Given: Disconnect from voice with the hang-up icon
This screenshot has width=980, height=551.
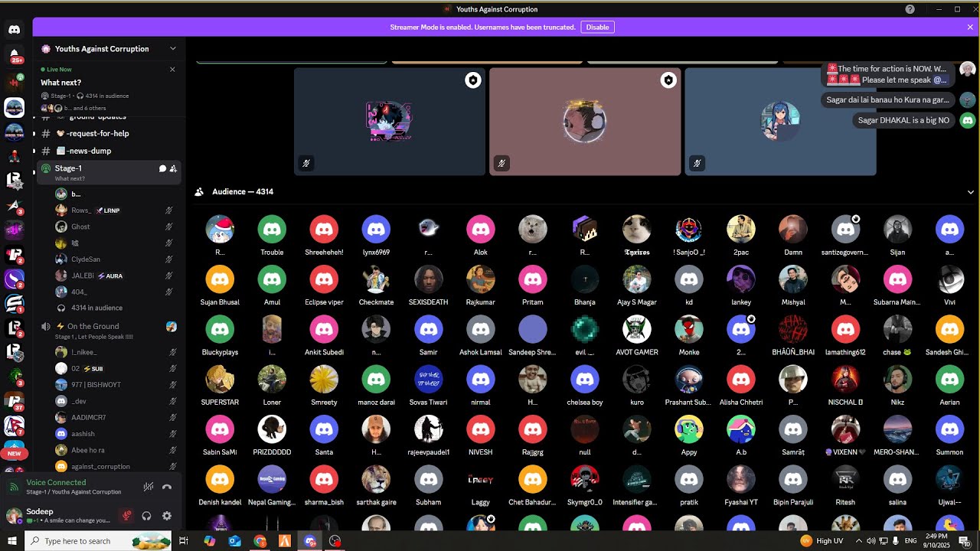Looking at the screenshot, I should coord(167,487).
